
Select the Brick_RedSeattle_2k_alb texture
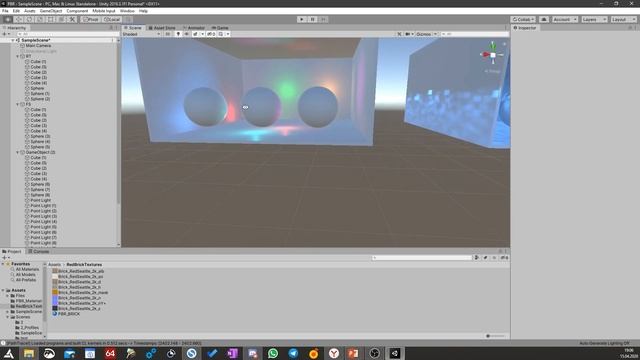(x=78, y=271)
